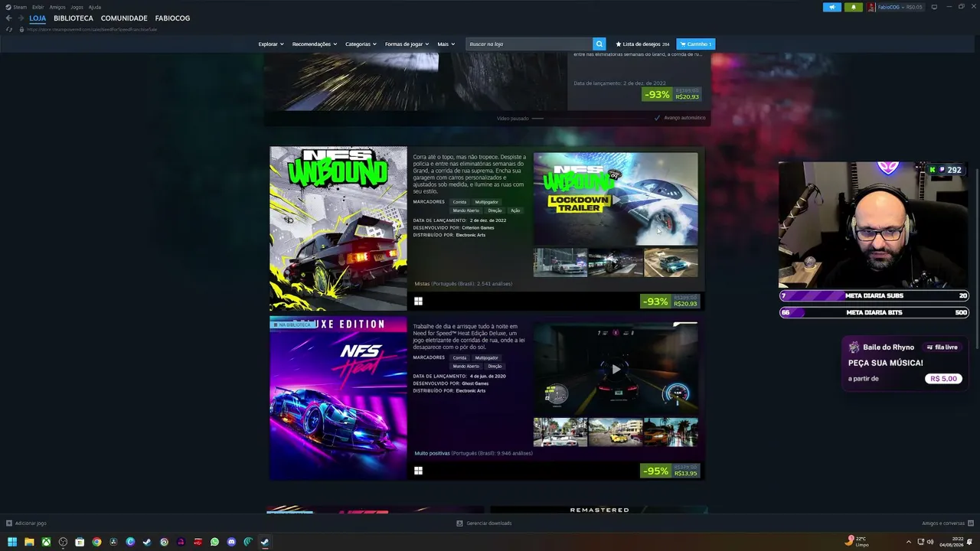980x551 pixels.
Task: Open Lista de desejos wishlist
Action: point(643,44)
